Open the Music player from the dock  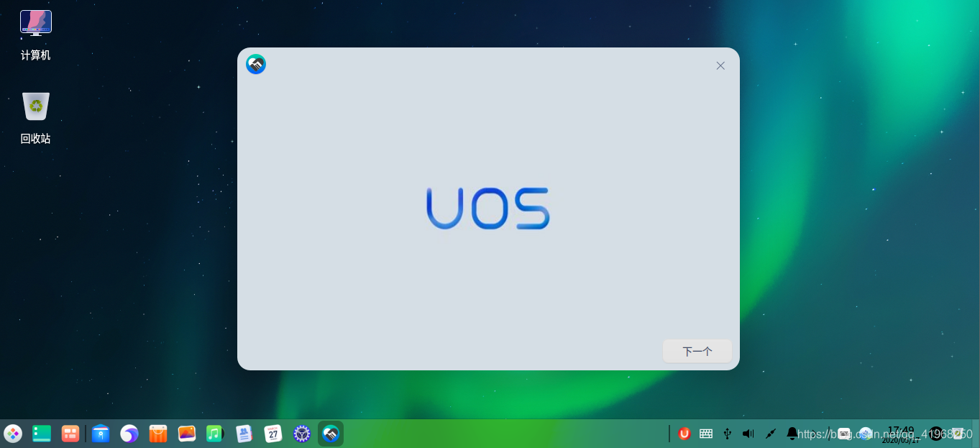[214, 434]
